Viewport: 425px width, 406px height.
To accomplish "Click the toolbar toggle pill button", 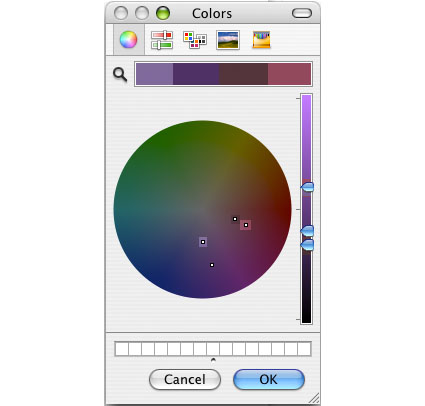I will tap(302, 13).
